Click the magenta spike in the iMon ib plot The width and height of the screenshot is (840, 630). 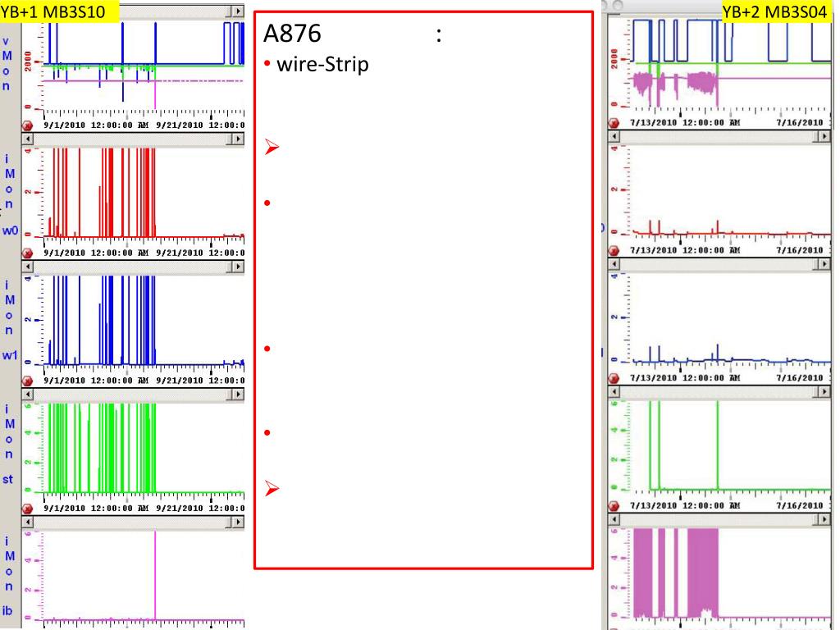tap(155, 576)
